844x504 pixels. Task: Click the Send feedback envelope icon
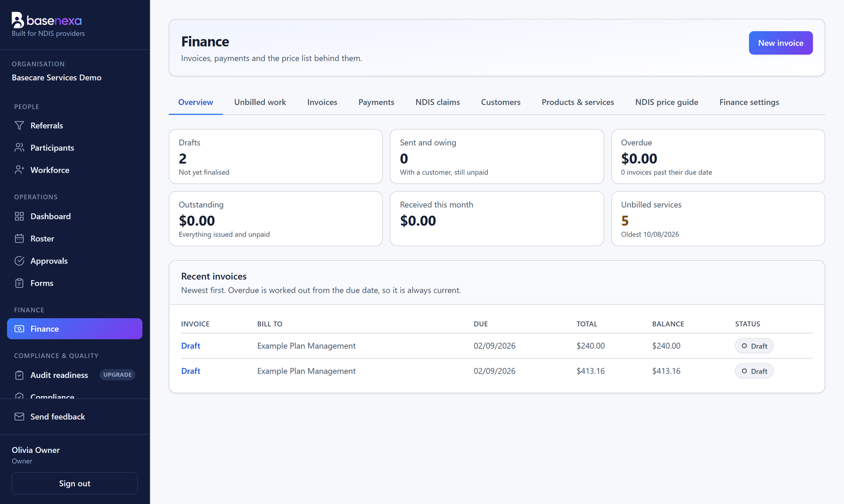(20, 416)
